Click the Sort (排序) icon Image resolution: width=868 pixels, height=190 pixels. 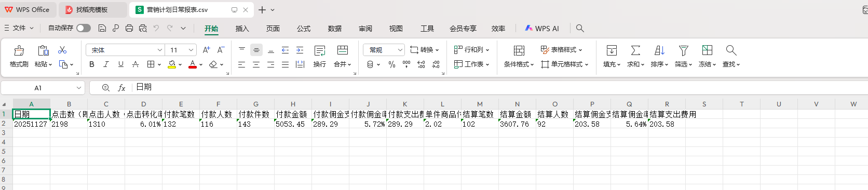pos(659,50)
